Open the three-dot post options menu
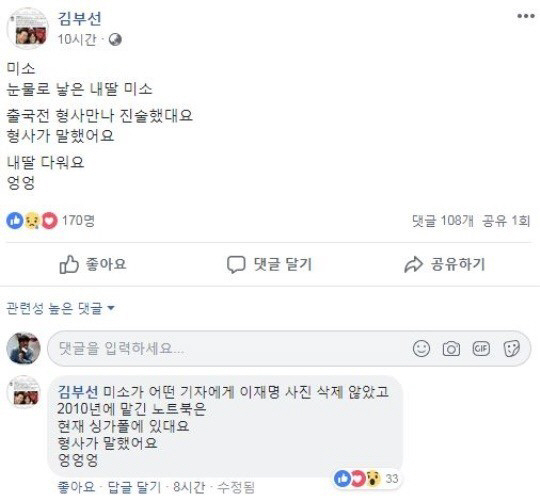The width and height of the screenshot is (540, 501). tap(526, 16)
